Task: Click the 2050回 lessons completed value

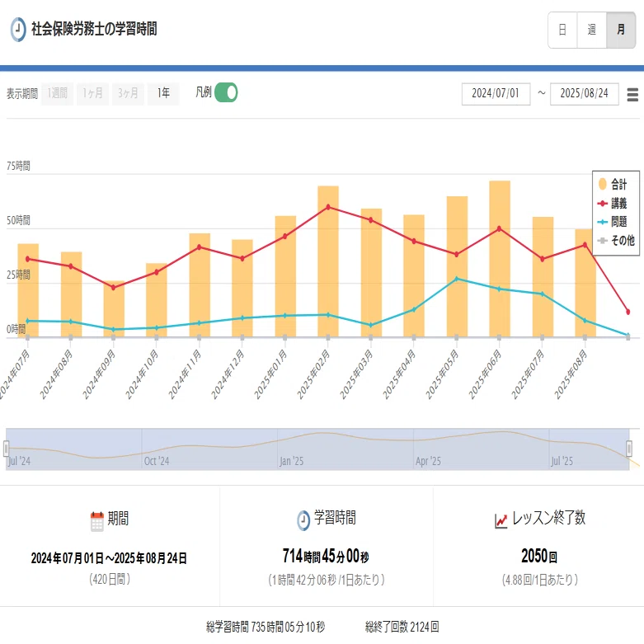Action: tap(539, 556)
